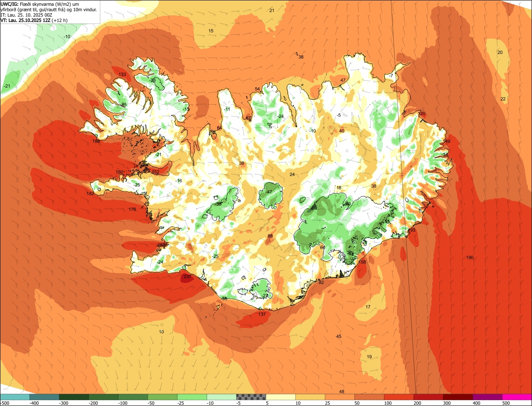Image resolution: width=532 pixels, height=406 pixels.
Task: Click the -300 to -200 dark green swatch
Action: coord(74,397)
